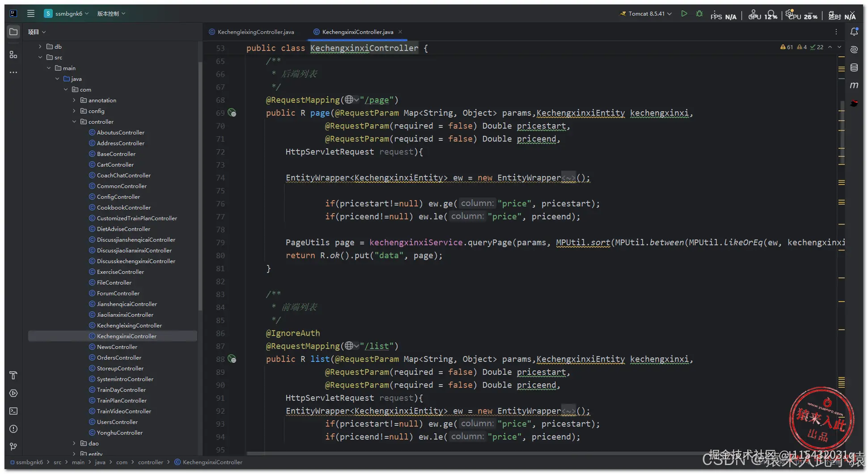Open editor tab options menu

pyautogui.click(x=836, y=32)
